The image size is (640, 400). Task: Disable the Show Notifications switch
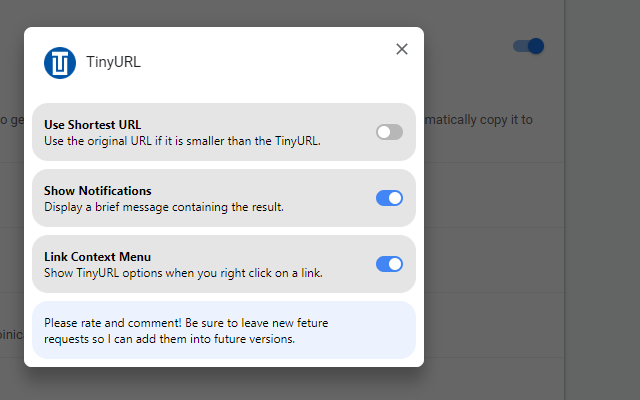(389, 198)
